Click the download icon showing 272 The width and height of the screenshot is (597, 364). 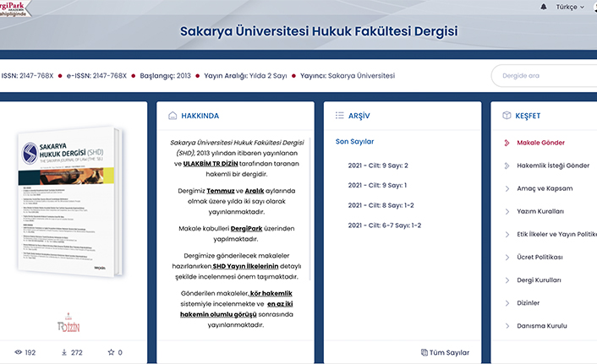coord(64,352)
